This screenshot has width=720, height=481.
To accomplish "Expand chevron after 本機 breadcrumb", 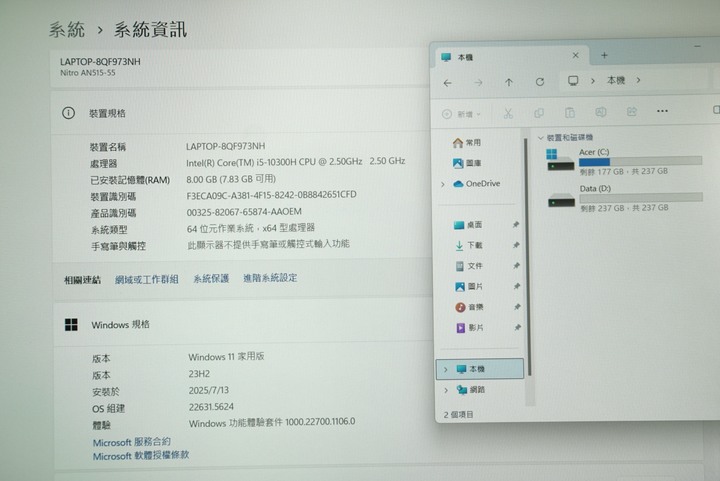I will (638, 80).
